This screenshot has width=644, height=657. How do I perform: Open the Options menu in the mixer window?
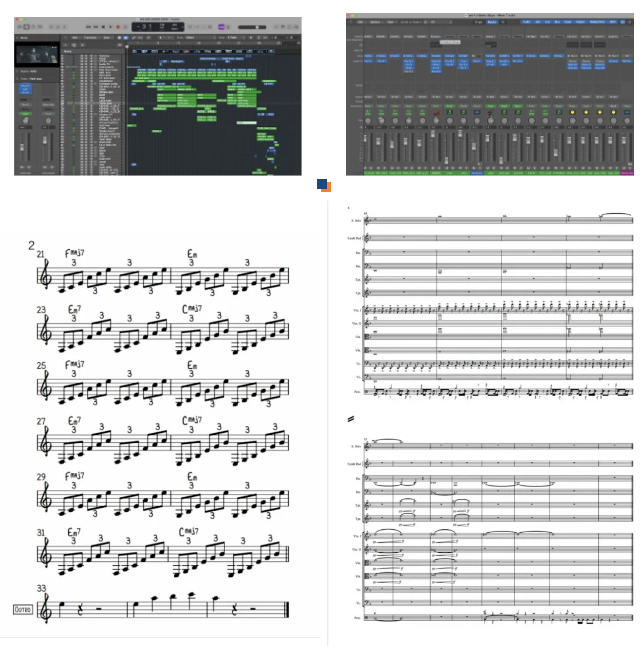pos(375,21)
